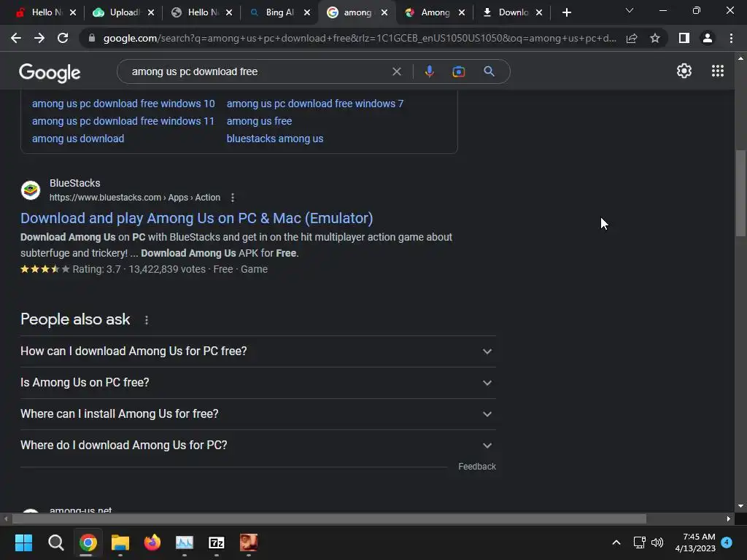Open Chrome side panel
Screen dimensions: 747x560
(684, 38)
